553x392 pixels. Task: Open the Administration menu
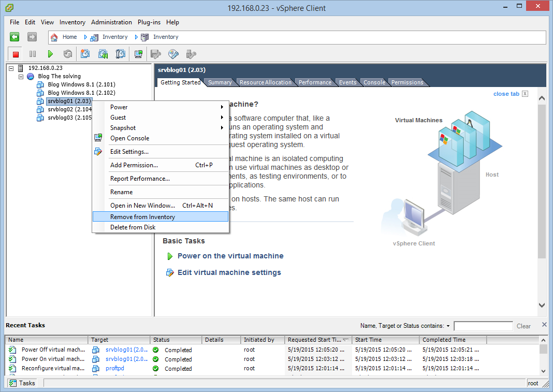tap(111, 22)
